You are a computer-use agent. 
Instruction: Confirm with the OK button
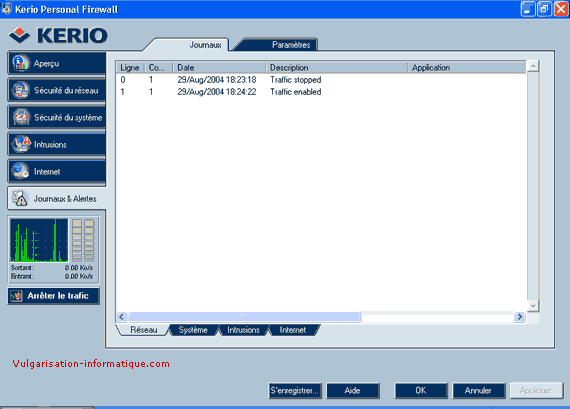point(421,391)
